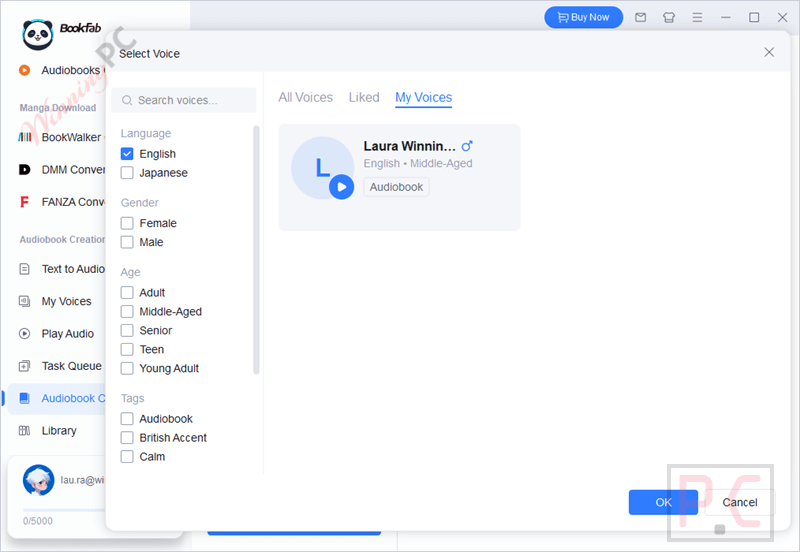Open Play Audio in the sidebar
The height and width of the screenshot is (552, 800).
click(x=57, y=334)
